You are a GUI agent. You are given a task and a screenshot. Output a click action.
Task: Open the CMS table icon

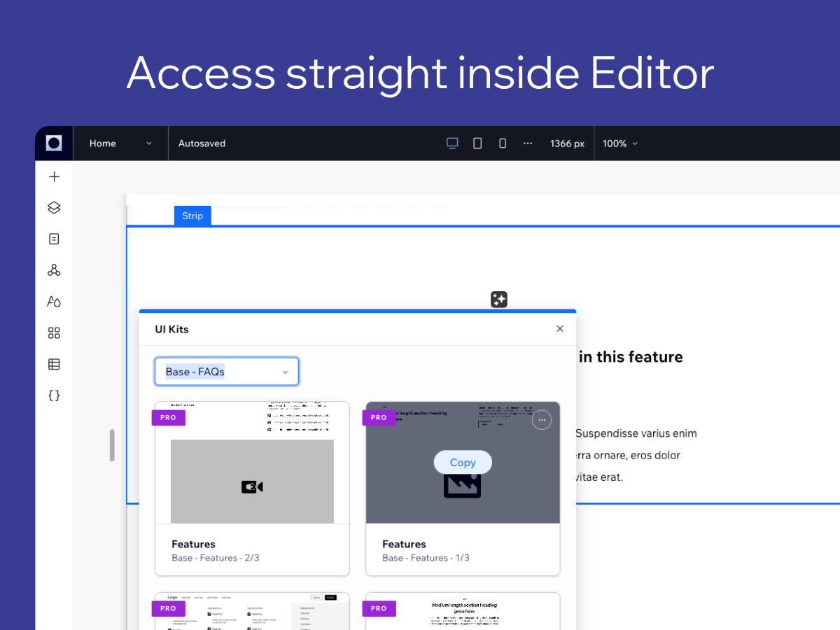[54, 364]
